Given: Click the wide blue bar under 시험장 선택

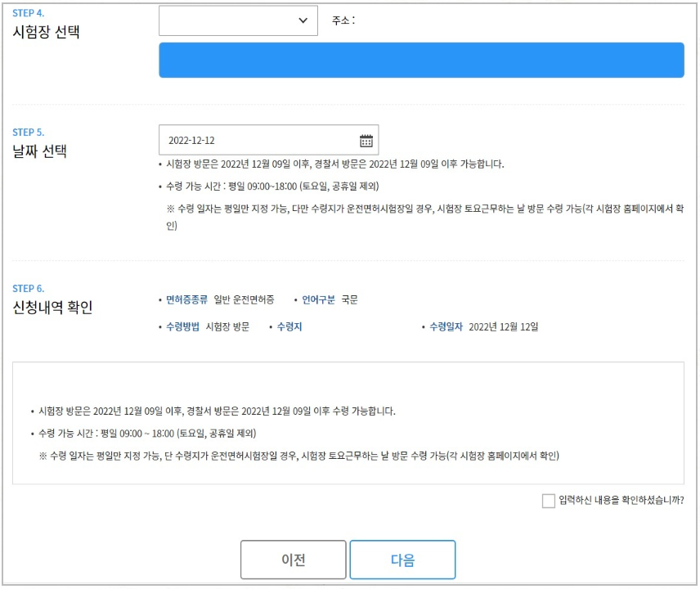Looking at the screenshot, I should [421, 61].
